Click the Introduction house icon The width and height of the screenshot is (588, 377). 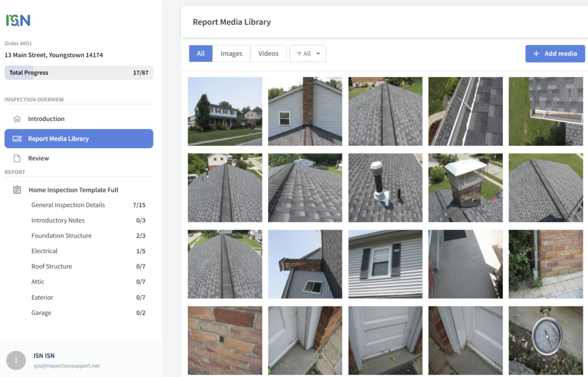coord(17,119)
